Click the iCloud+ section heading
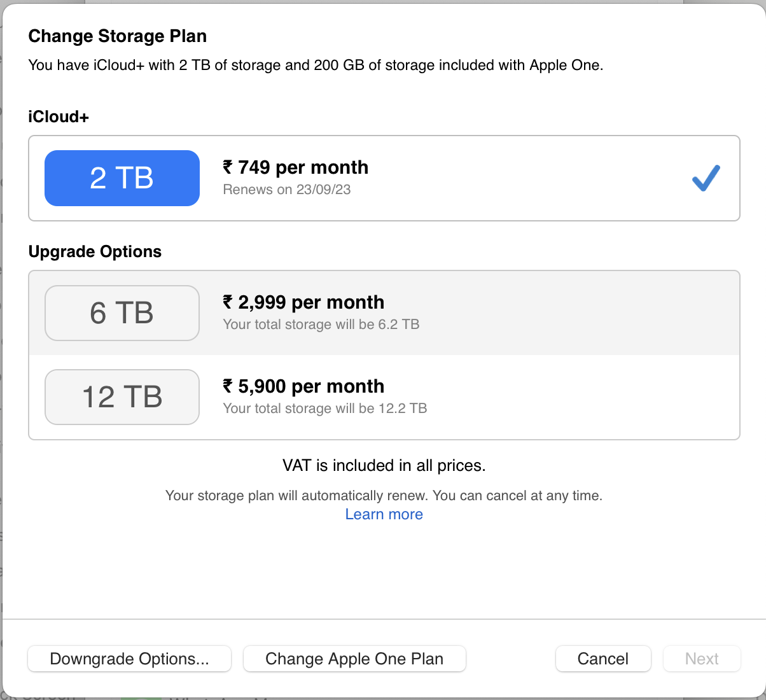The width and height of the screenshot is (766, 700). [x=59, y=116]
